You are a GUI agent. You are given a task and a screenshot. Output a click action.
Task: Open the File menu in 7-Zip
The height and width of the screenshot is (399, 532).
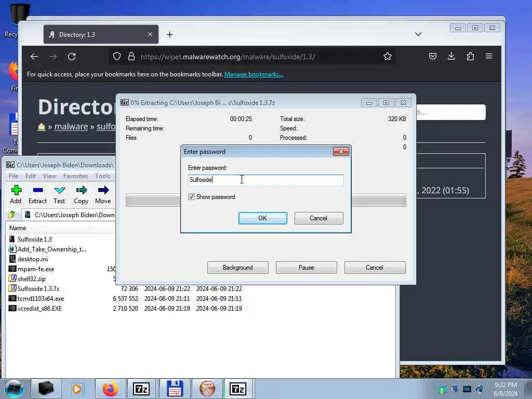point(14,176)
